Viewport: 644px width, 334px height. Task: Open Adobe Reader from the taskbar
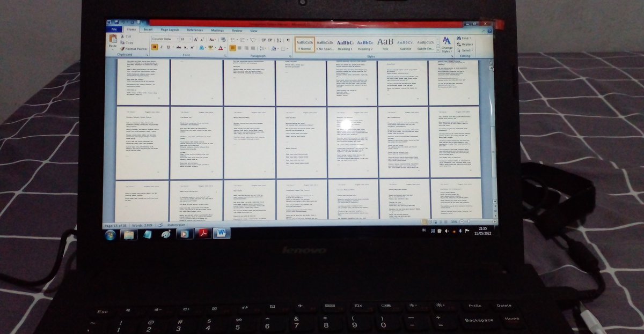pos(204,234)
